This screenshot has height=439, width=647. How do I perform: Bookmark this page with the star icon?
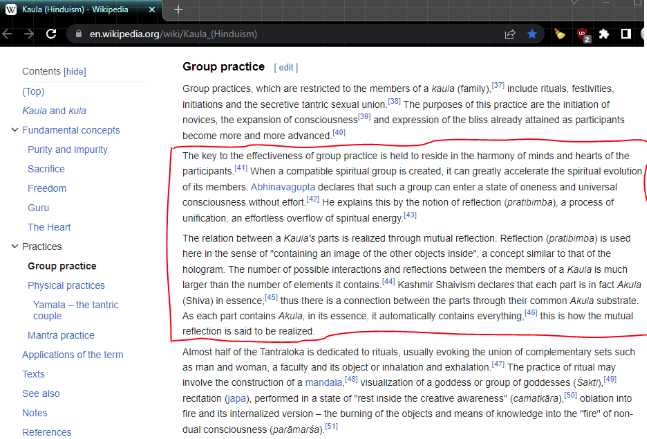(x=532, y=34)
